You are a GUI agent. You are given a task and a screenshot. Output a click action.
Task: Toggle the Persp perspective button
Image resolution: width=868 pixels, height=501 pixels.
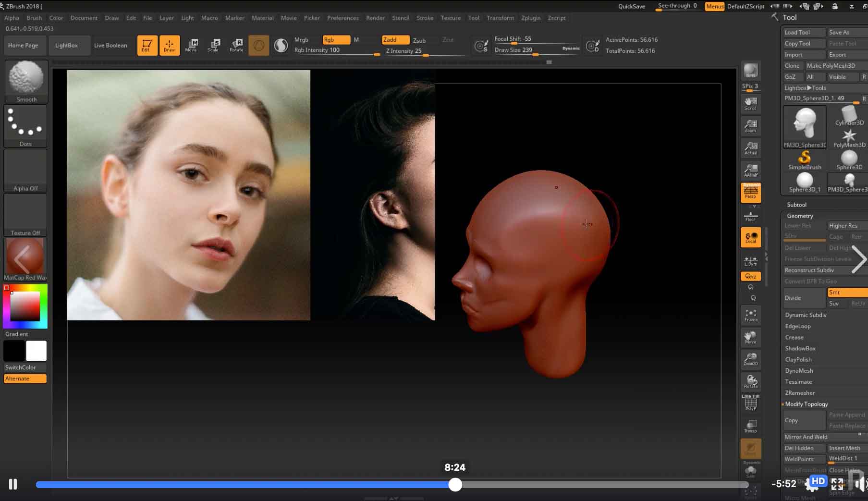pos(751,192)
